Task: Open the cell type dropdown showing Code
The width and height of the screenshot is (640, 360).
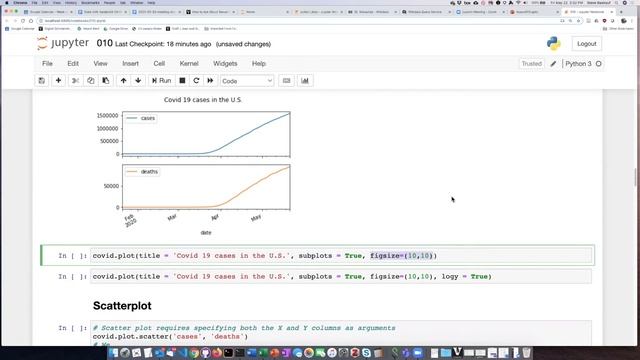Action: 247,81
